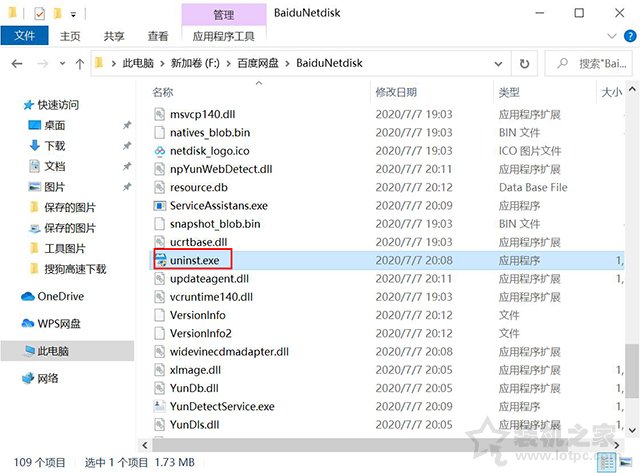Click the vertical scrollbar up arrow

pyautogui.click(x=632, y=89)
